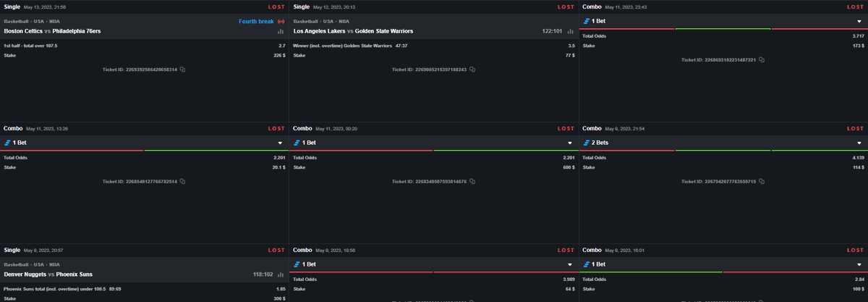Open statistics icon for Nuggets vs Suns
This screenshot has height=302, width=868.
click(280, 274)
